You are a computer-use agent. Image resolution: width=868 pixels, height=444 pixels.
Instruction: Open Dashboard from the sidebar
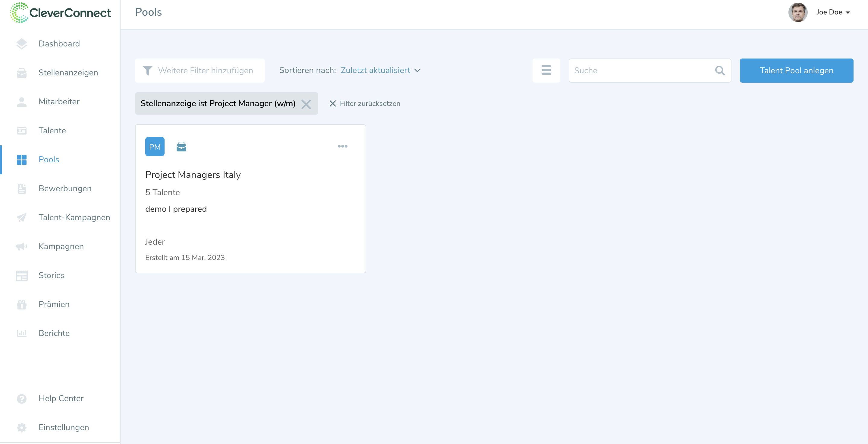(59, 43)
